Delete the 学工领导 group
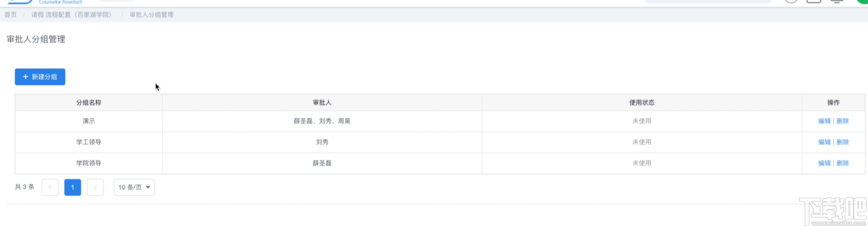This screenshot has width=868, height=226. coord(842,142)
